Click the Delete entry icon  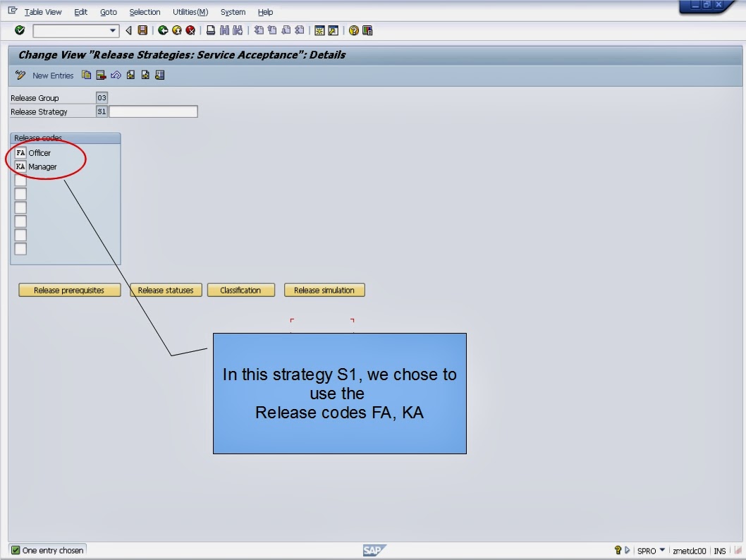click(x=101, y=75)
